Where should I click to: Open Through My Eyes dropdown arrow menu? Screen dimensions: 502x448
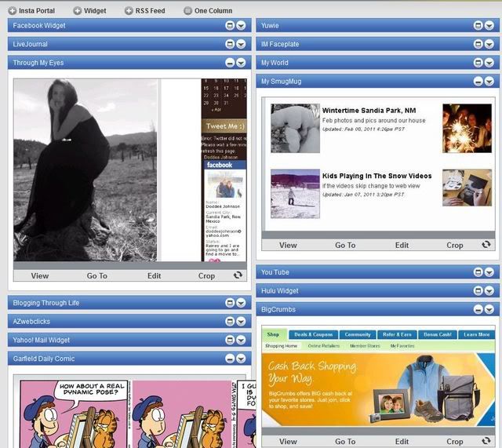click(x=241, y=63)
